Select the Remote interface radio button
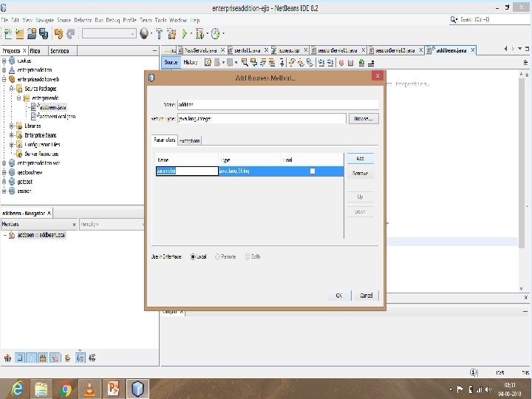This screenshot has width=532, height=399. pos(217,257)
